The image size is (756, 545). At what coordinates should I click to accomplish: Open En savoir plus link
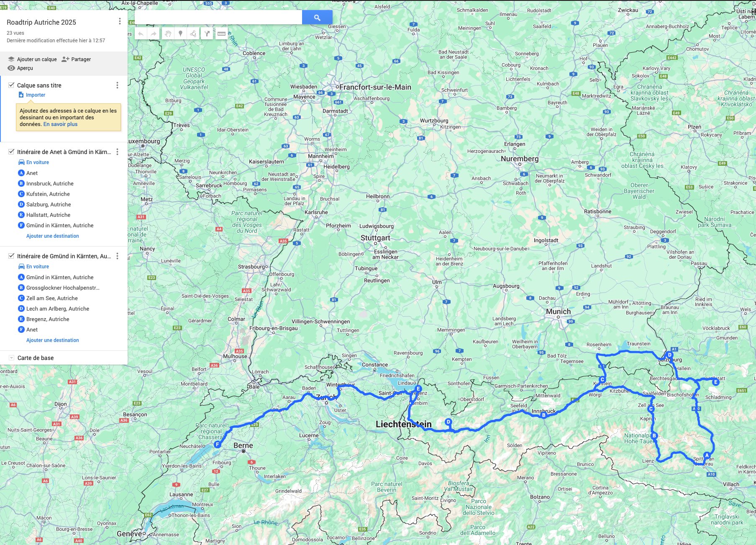pos(60,124)
